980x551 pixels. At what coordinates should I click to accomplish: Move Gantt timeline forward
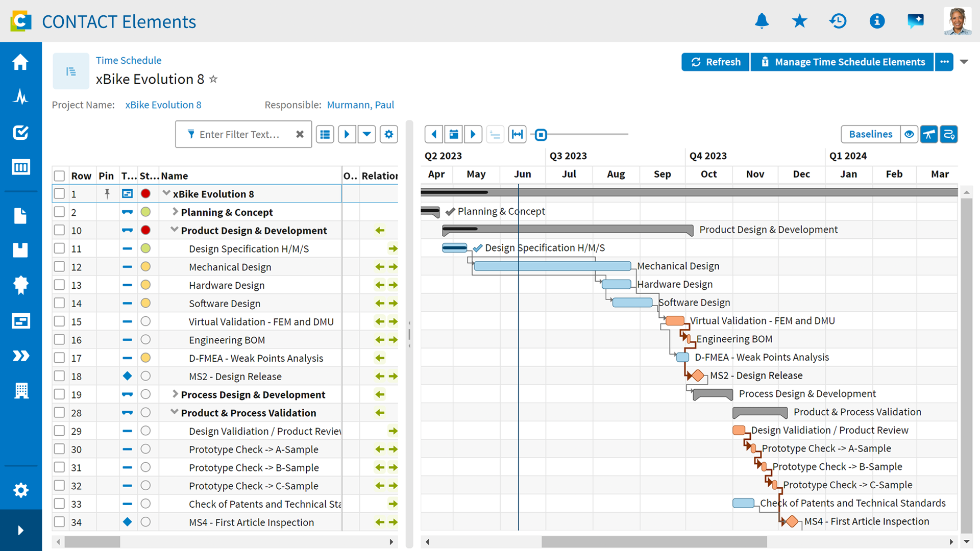(x=473, y=134)
